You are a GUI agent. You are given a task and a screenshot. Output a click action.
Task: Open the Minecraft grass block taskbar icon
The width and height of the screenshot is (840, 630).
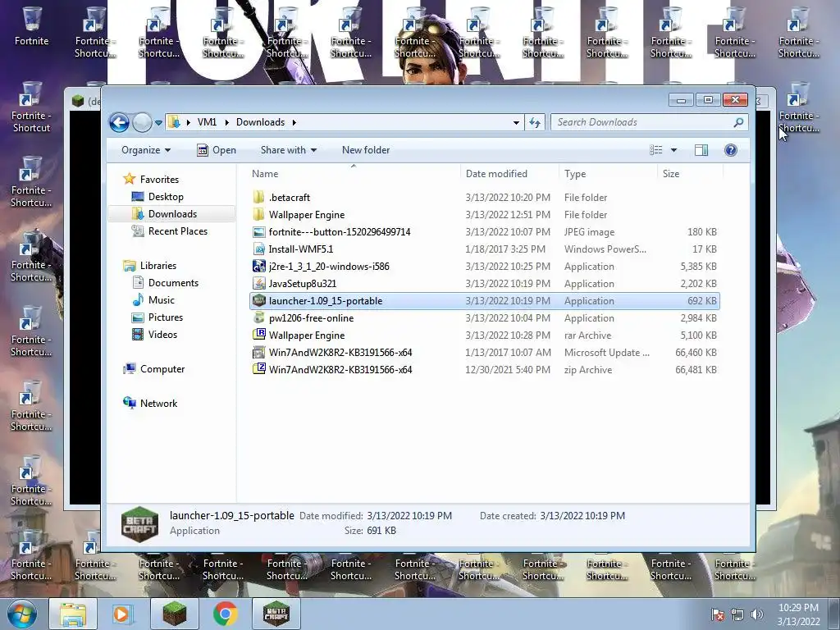point(174,614)
